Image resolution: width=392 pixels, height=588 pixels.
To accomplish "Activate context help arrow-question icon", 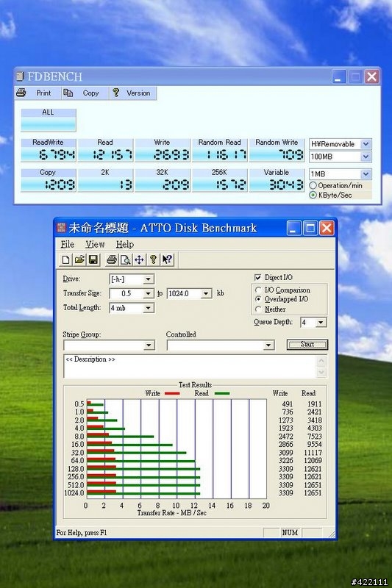I will coord(167,259).
